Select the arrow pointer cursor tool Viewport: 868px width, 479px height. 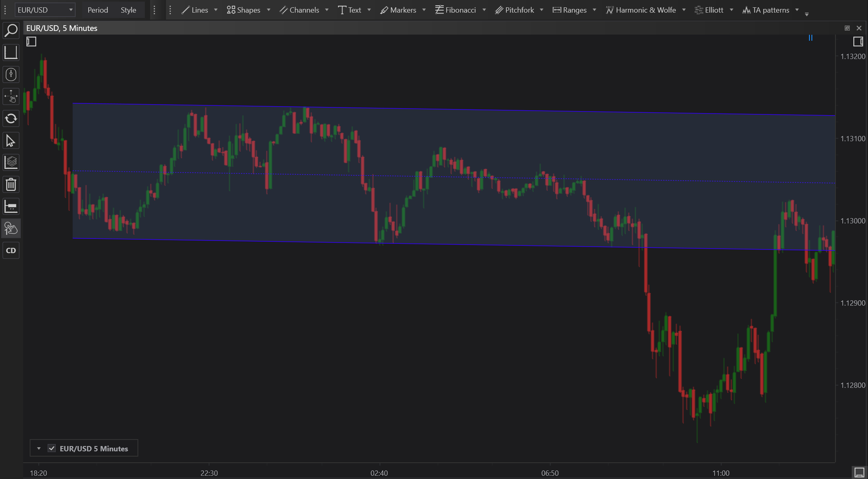(x=11, y=141)
